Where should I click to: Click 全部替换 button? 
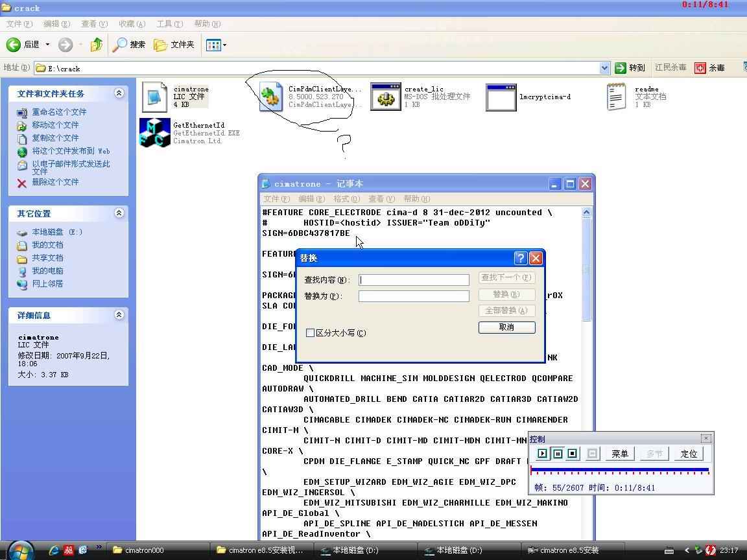pos(507,310)
